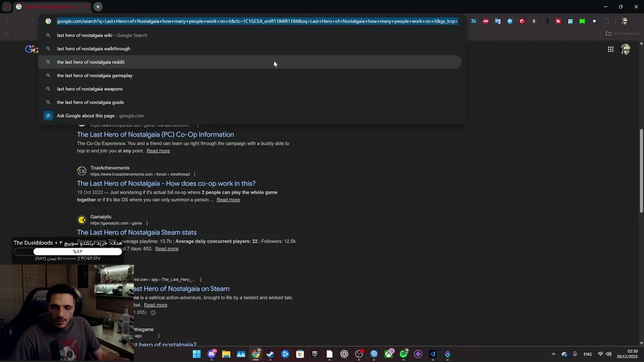The width and height of the screenshot is (644, 362).
Task: Click the rating info icon beside (1.855)
Action: click(153, 313)
